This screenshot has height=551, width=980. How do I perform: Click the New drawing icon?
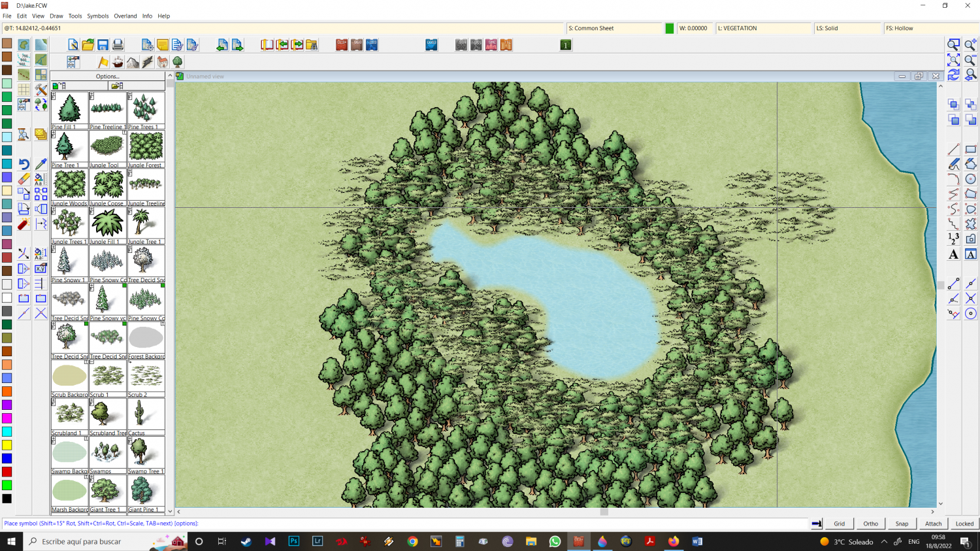click(73, 45)
